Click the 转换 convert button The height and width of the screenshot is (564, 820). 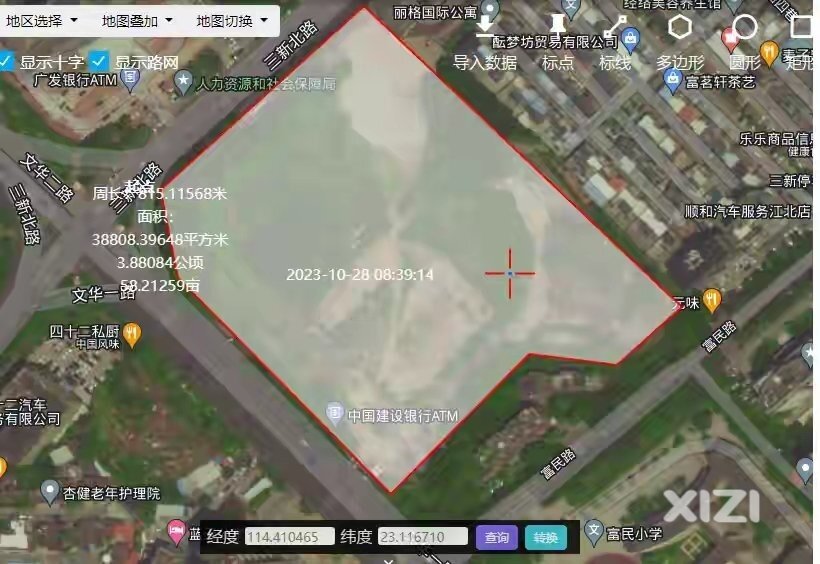point(545,537)
